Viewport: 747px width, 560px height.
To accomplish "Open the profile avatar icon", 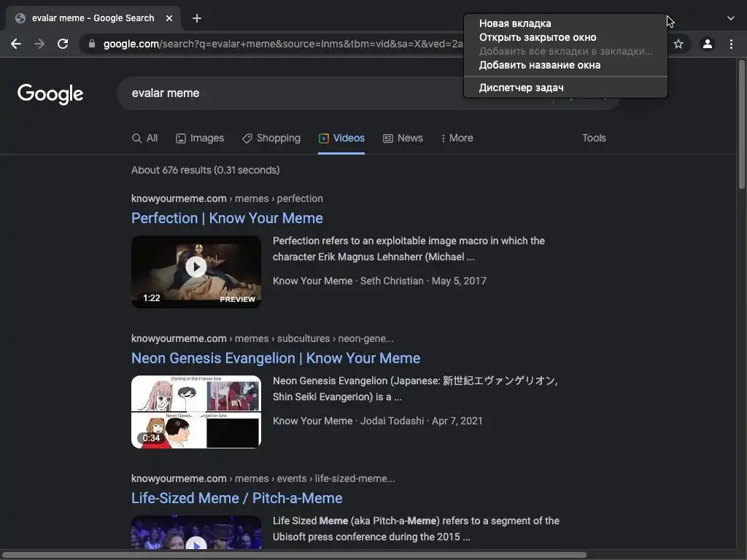I will [708, 44].
